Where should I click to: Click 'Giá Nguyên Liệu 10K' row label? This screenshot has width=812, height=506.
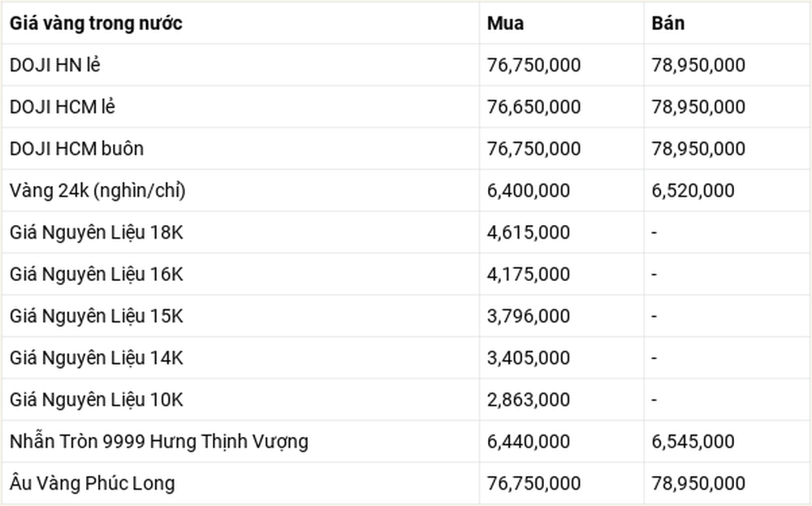97,400
